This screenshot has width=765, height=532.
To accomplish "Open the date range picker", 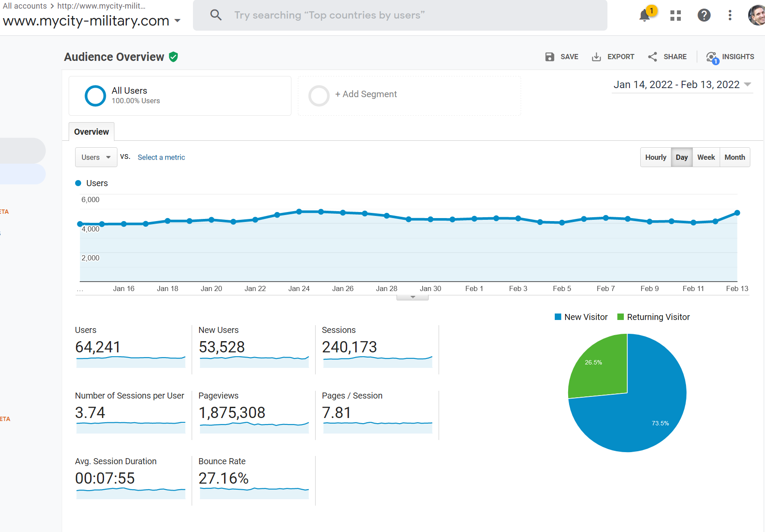I will (x=682, y=85).
